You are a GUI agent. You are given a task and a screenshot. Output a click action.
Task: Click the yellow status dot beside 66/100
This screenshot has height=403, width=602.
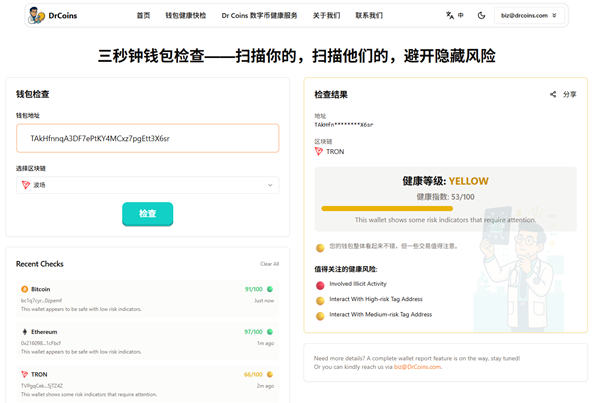tap(270, 374)
